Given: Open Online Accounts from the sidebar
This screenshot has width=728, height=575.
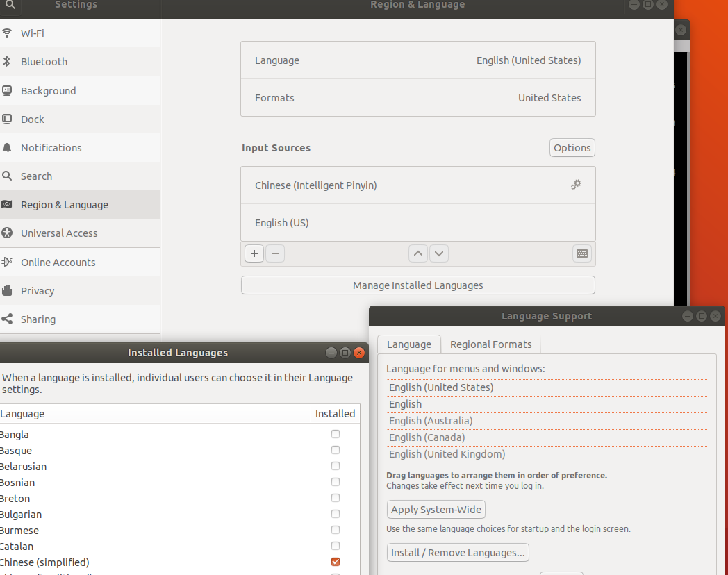Looking at the screenshot, I should [x=8, y=262].
